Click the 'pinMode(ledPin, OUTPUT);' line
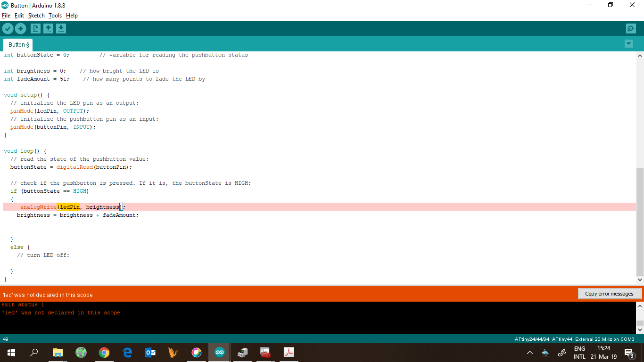Image resolution: width=644 pixels, height=362 pixels. coord(50,111)
